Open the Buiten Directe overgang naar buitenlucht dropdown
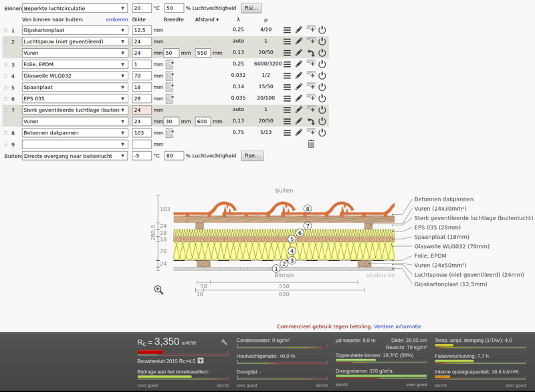535x392 pixels. pyautogui.click(x=74, y=155)
